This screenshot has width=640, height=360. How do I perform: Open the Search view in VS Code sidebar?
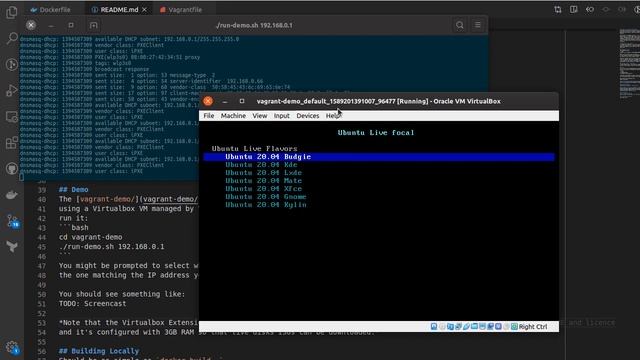(12, 38)
